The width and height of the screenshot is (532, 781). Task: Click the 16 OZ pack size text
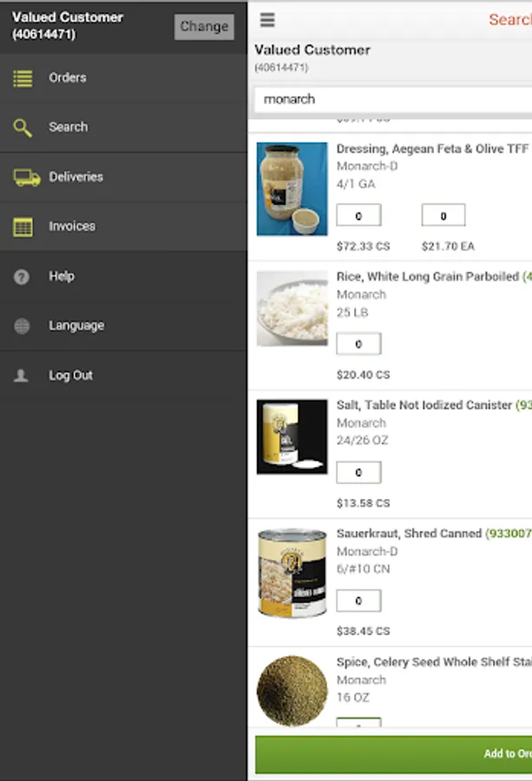point(352,698)
